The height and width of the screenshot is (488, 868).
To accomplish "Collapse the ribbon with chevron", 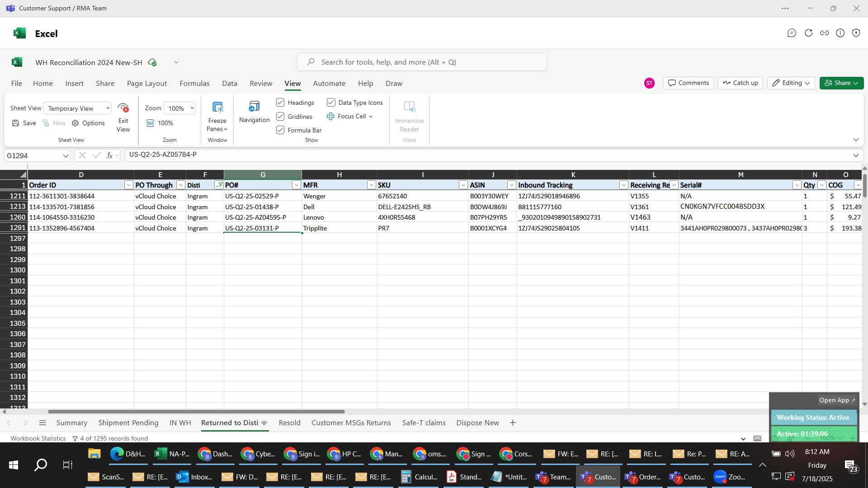I will 856,140.
